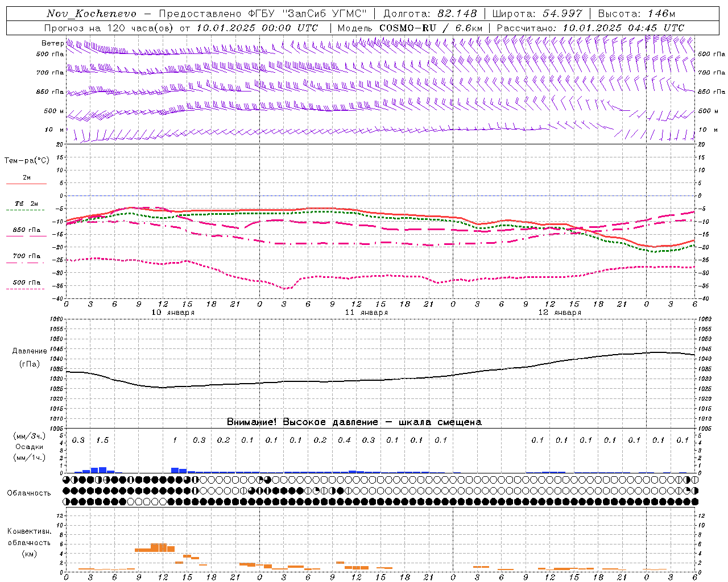
Task: Select the 850 гПа temperature legend entry
Action: tap(27, 230)
